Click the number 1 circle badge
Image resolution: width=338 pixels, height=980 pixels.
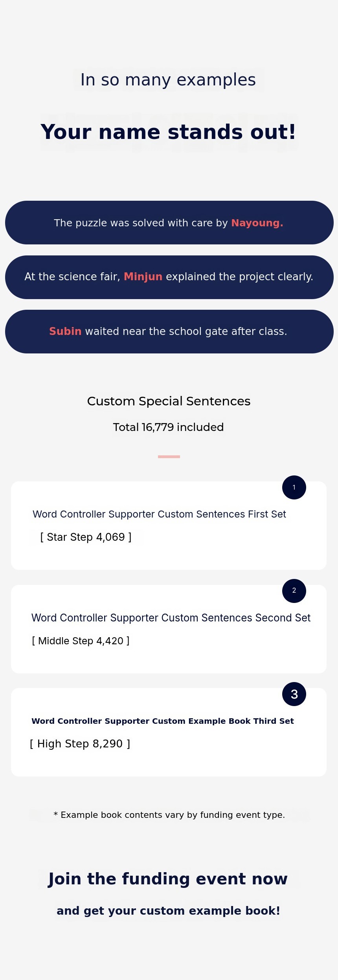tap(294, 487)
